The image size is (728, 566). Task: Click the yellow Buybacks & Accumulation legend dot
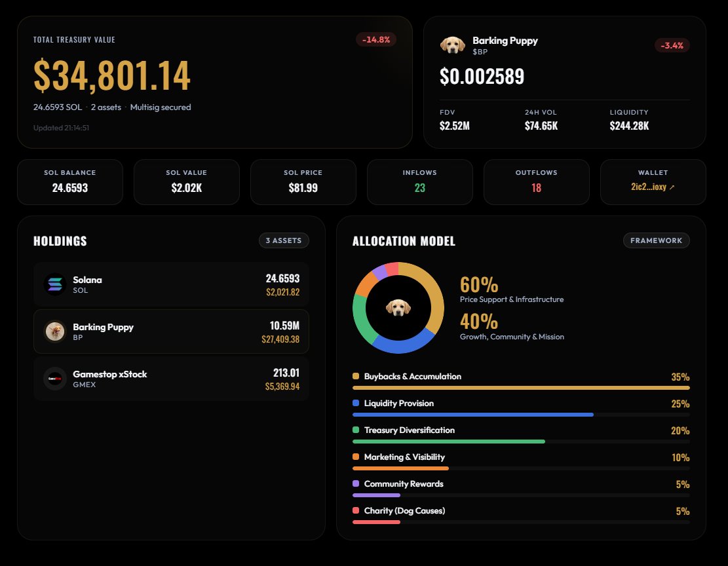(x=356, y=376)
